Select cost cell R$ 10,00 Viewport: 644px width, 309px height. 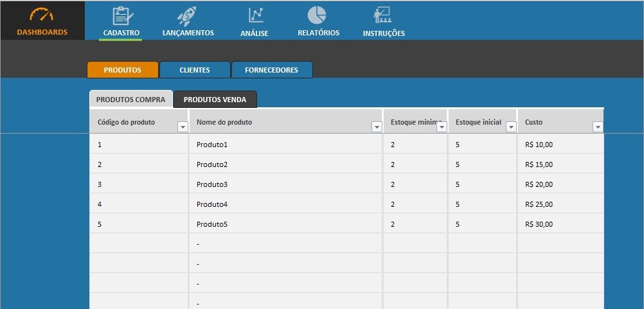click(x=560, y=145)
